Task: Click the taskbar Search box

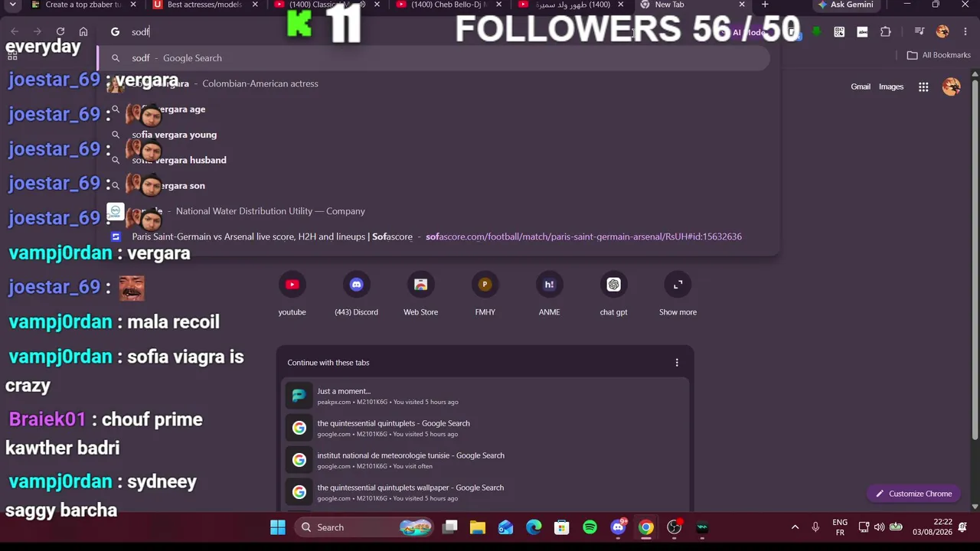Action: click(x=362, y=527)
